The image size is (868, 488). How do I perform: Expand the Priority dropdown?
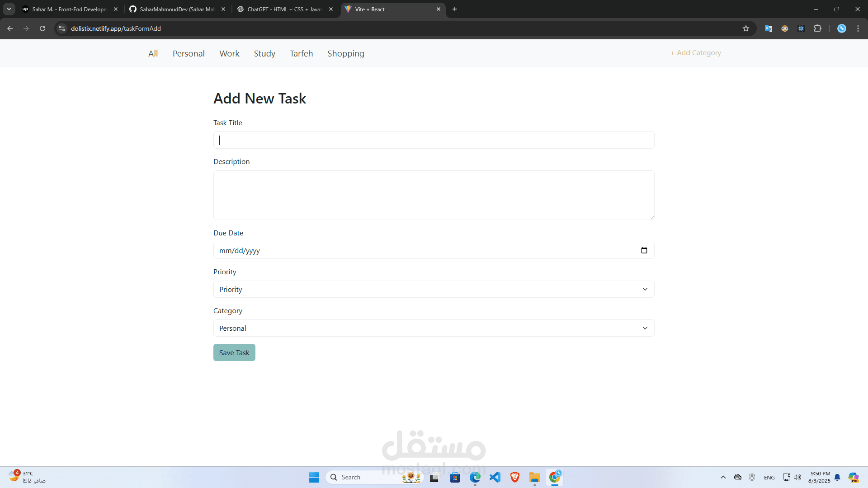tap(434, 289)
